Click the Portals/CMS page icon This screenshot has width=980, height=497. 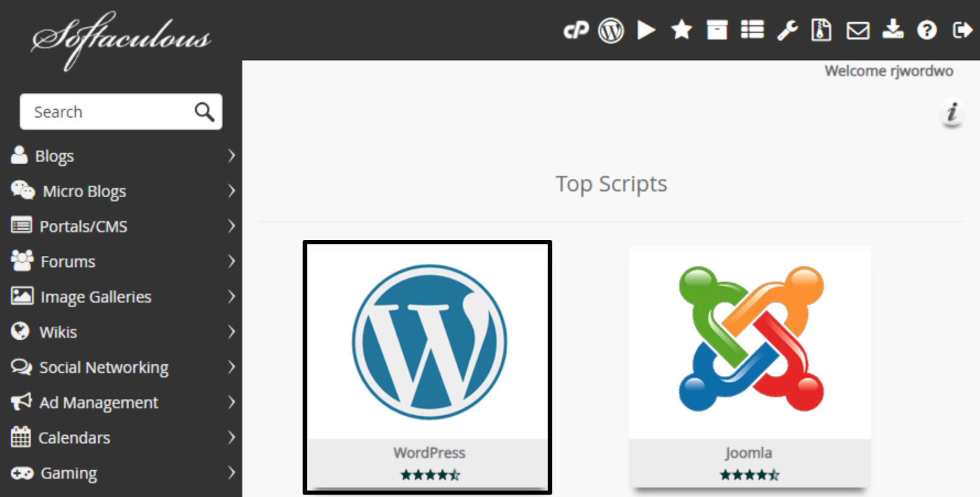tap(21, 225)
